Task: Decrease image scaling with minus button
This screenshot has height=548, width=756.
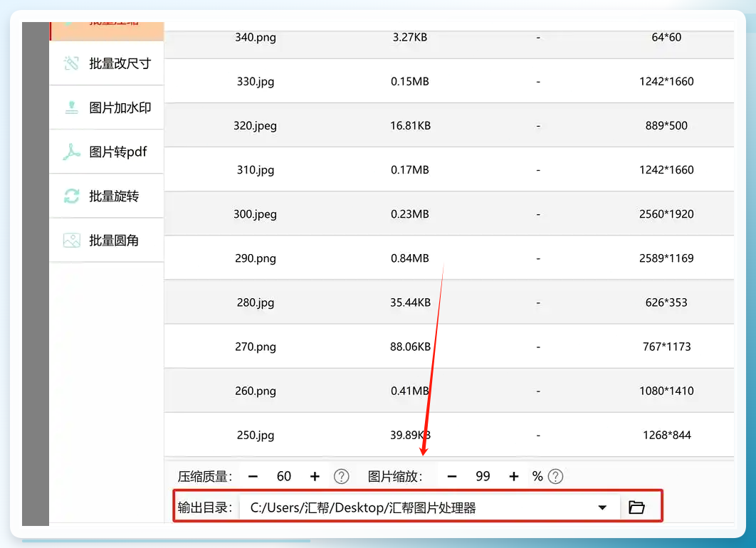Action: pos(452,477)
